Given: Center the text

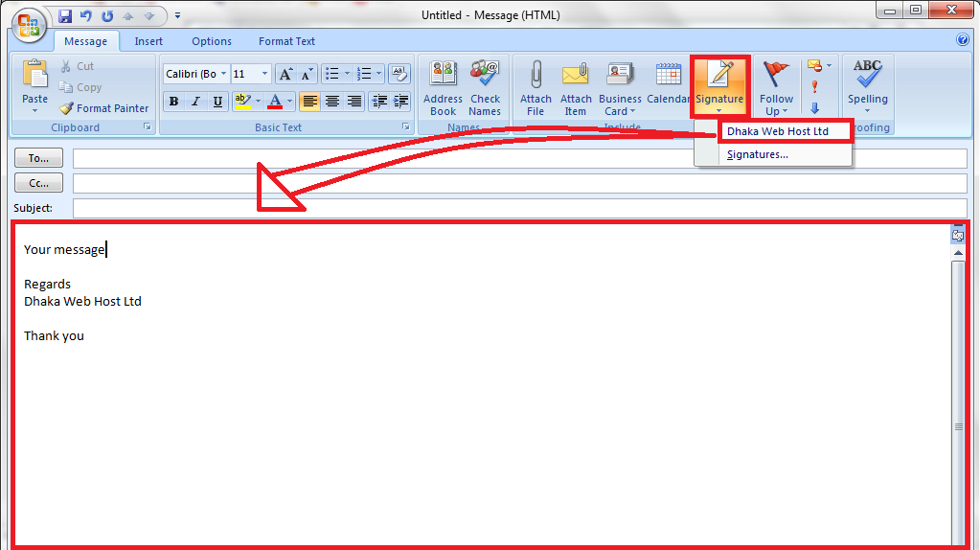Looking at the screenshot, I should [x=331, y=102].
